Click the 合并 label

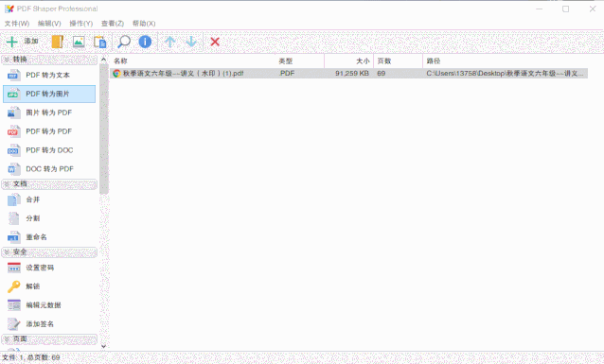[x=33, y=199]
